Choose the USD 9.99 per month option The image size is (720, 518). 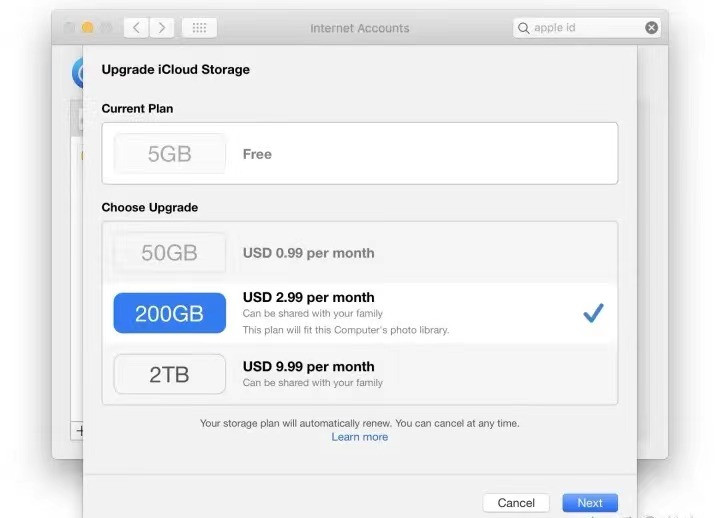[309, 366]
